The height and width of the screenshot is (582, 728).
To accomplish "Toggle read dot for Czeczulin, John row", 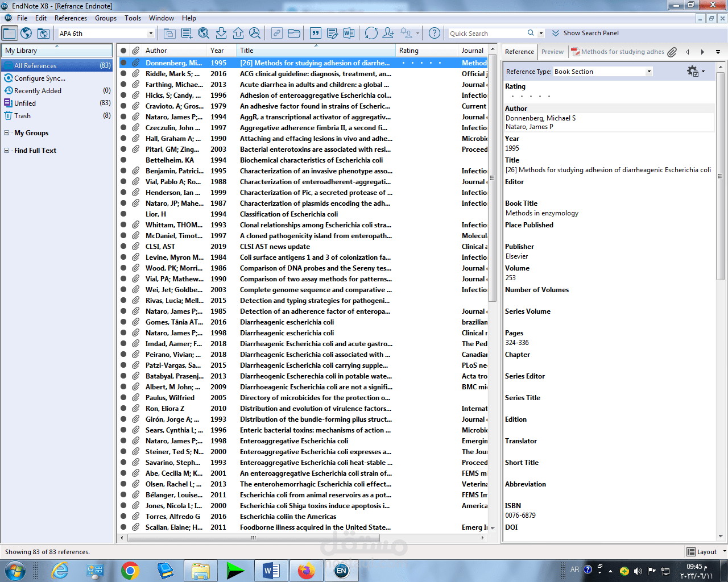I will (x=123, y=128).
